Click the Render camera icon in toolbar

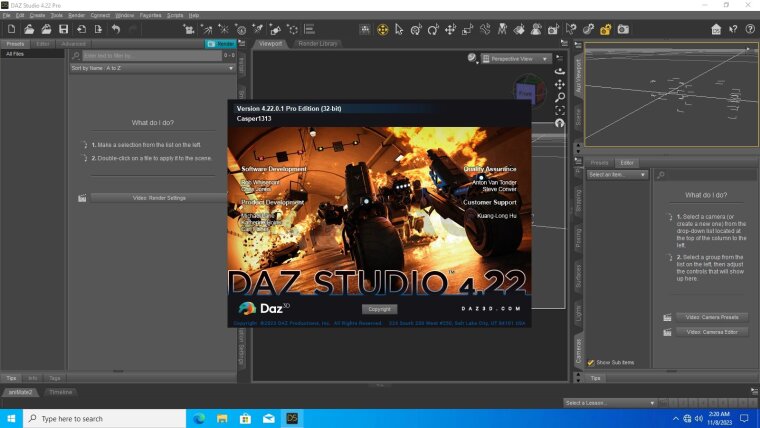coord(623,30)
